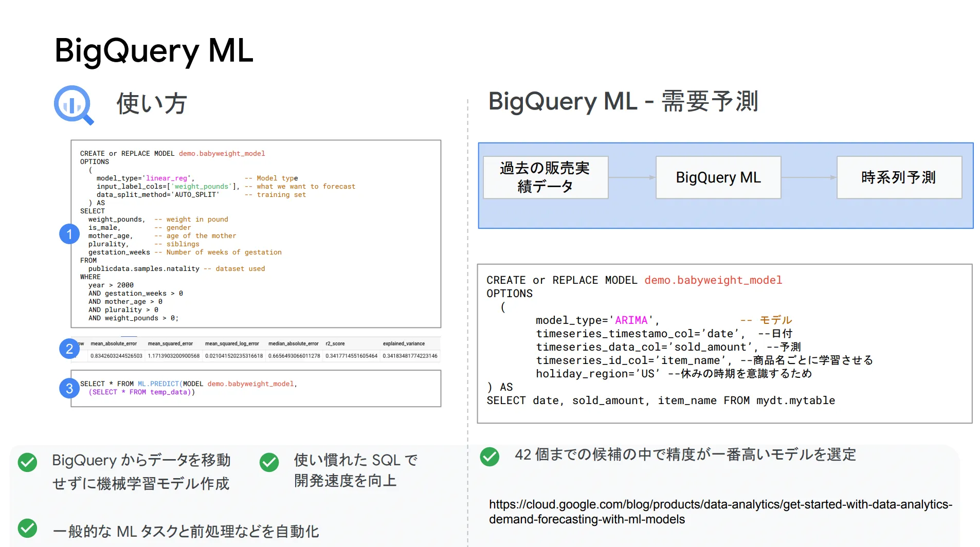Click '42 個までの候補の中で精度が一番高いモデルを選定' text
980x547 pixels.
click(685, 454)
